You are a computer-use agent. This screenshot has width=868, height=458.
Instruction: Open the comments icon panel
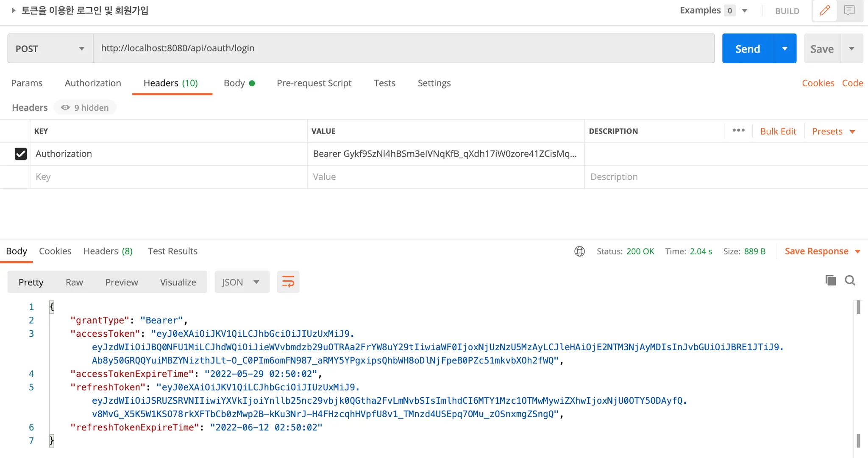pyautogui.click(x=849, y=11)
